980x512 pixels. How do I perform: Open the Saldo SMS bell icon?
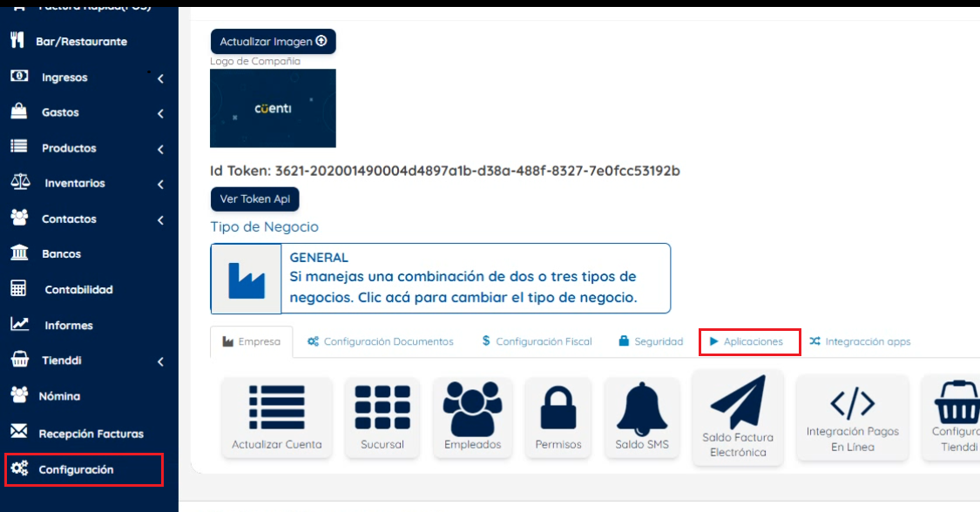(x=642, y=409)
